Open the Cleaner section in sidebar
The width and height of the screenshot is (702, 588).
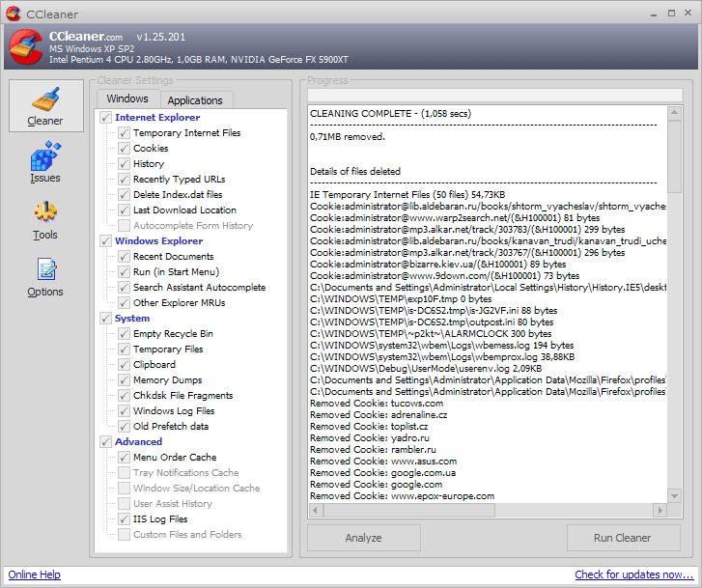45,106
